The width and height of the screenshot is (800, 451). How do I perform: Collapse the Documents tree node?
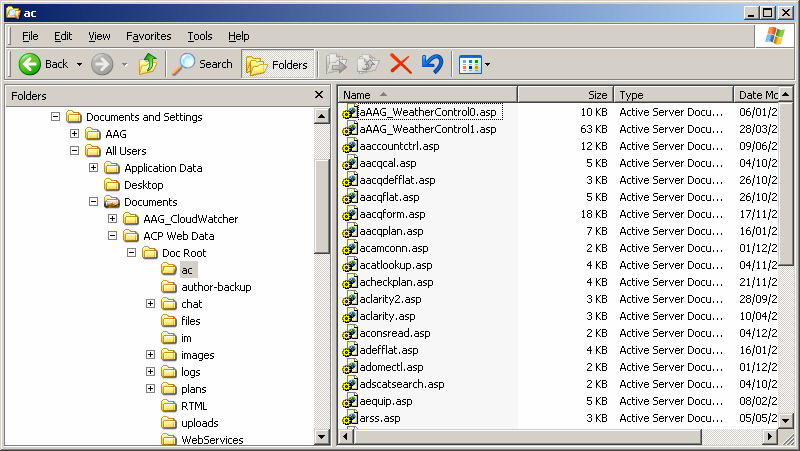pyautogui.click(x=93, y=202)
